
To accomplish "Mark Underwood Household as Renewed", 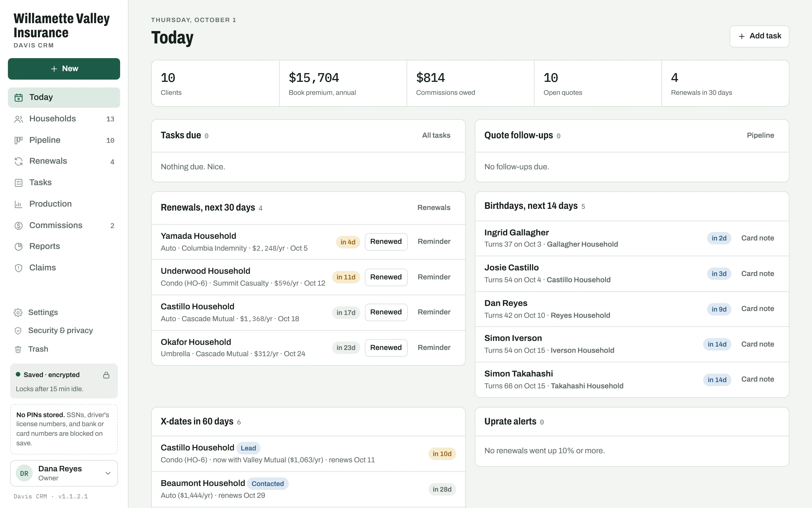I will tap(386, 277).
